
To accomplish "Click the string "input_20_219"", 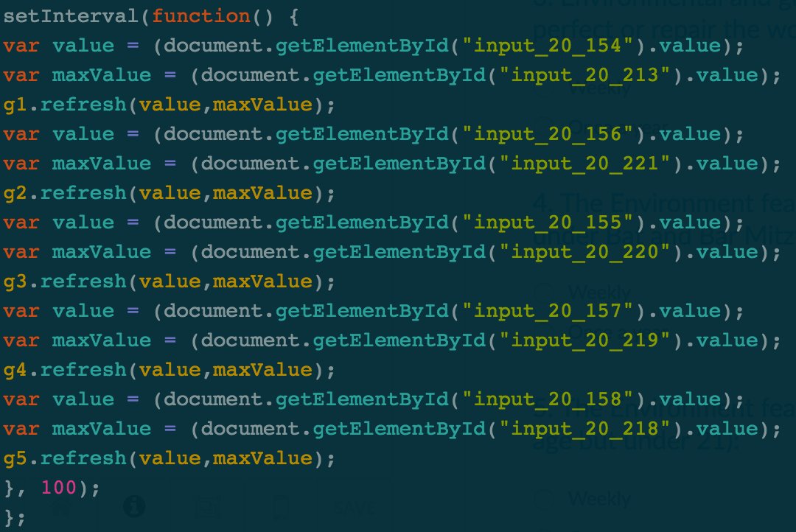I will (x=584, y=340).
